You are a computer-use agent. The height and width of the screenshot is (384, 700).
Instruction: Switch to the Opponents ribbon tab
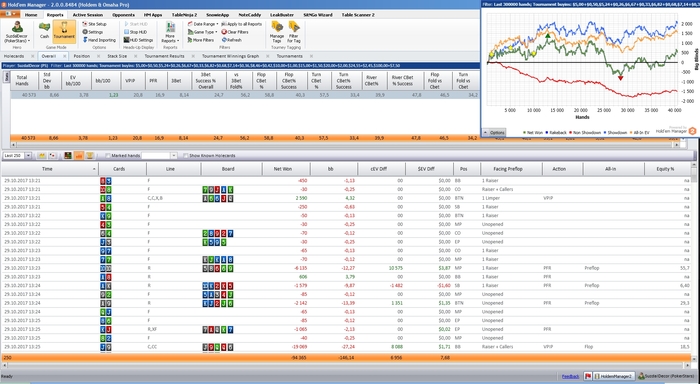click(x=124, y=15)
